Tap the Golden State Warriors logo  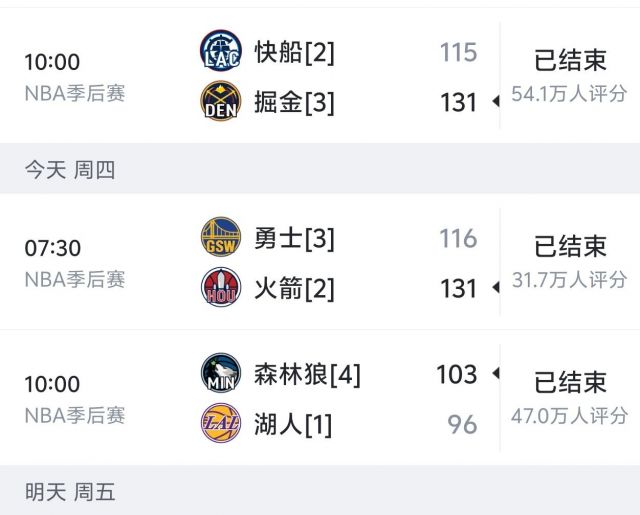pos(220,238)
